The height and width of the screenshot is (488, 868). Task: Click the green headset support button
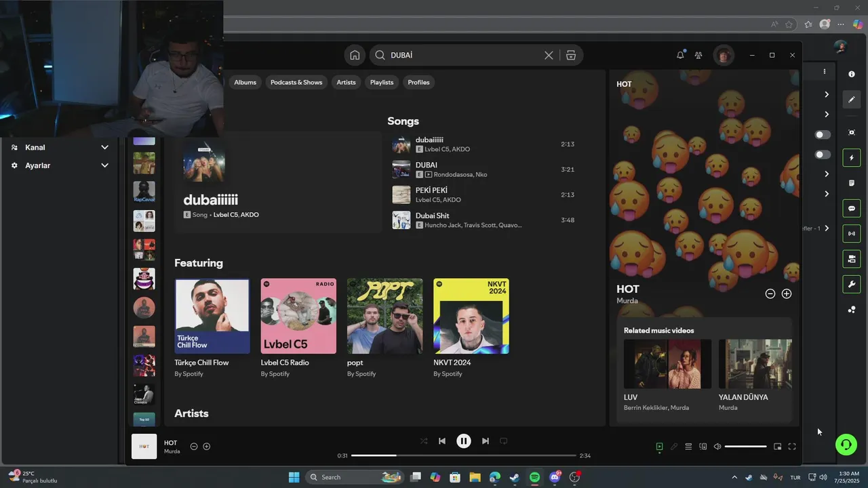pos(846,445)
